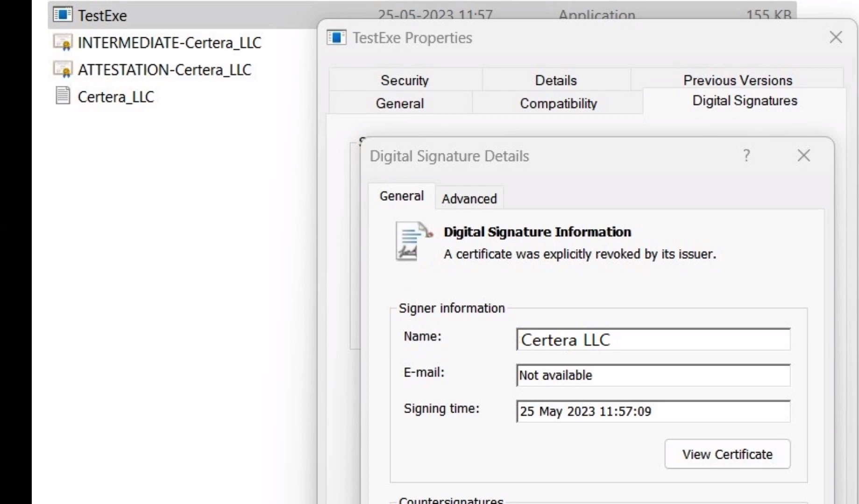Select the Digital Signatures tab
This screenshot has width=859, height=504.
click(745, 101)
